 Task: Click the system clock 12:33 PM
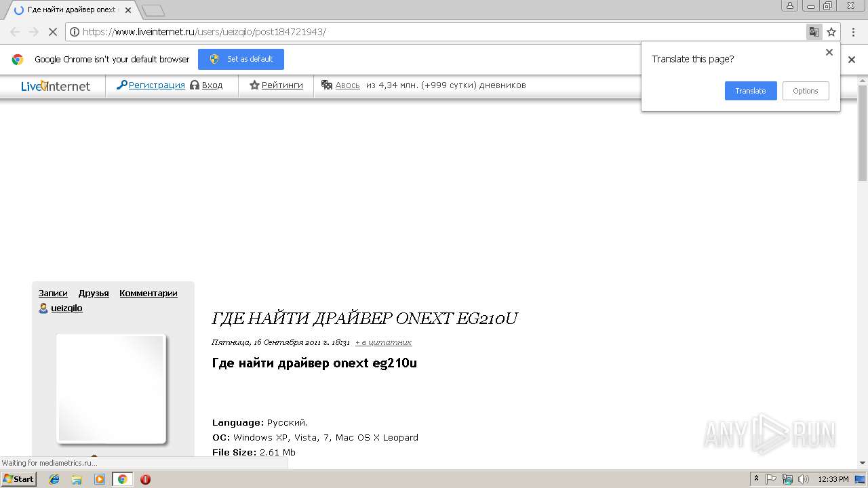pos(833,479)
